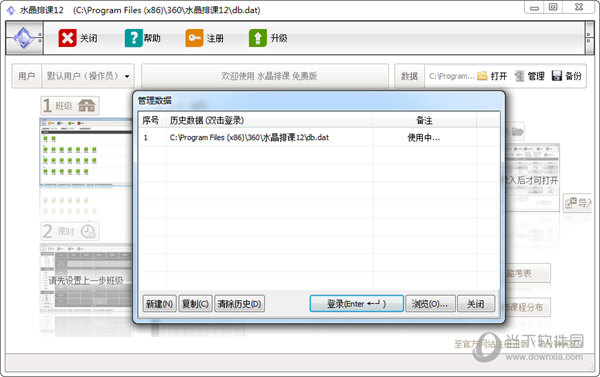
Task: Click the class setup screenshot thumbnail
Action: (x=86, y=152)
